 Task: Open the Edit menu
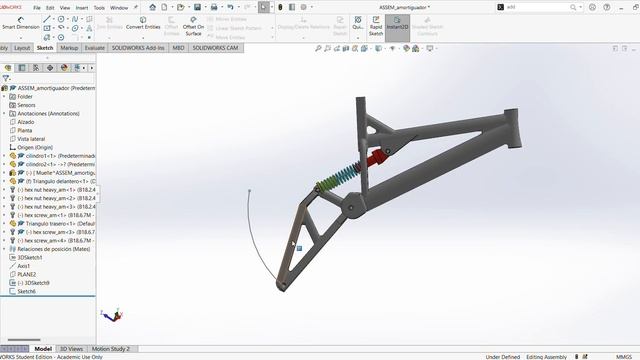tap(50, 8)
